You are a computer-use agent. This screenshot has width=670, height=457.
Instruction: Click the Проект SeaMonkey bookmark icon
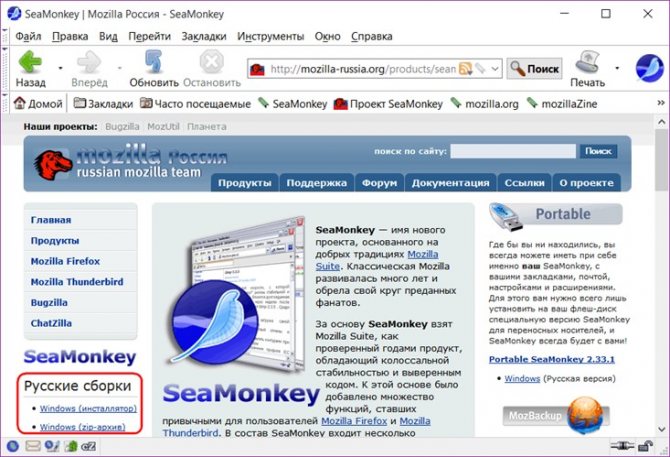(340, 103)
